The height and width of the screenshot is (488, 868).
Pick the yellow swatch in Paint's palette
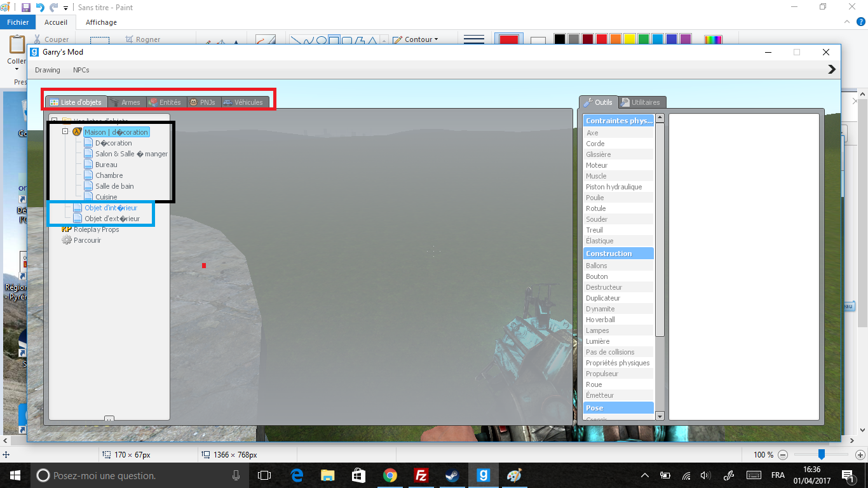pos(629,39)
